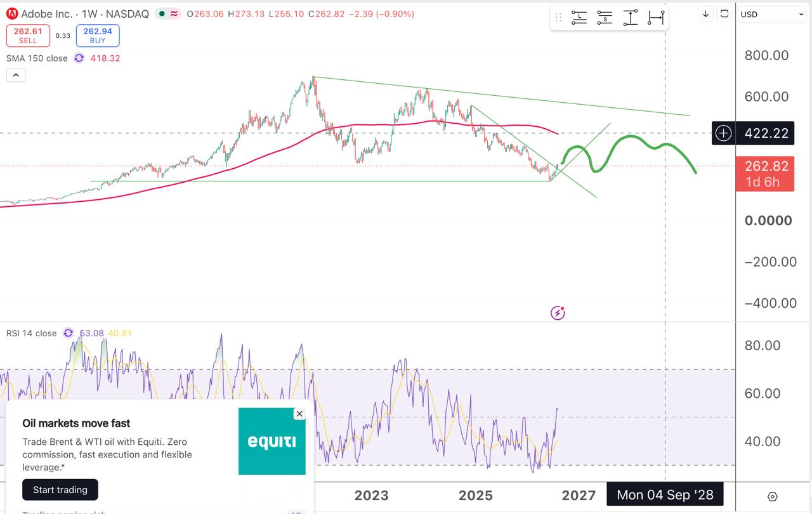Select the long position drawing tool
Viewport: 812px width, 514px height.
pyautogui.click(x=579, y=18)
